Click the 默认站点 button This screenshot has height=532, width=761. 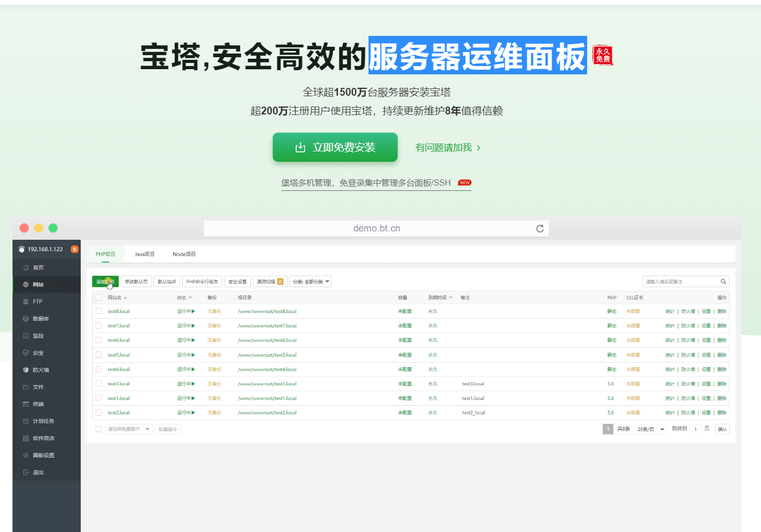click(x=167, y=281)
